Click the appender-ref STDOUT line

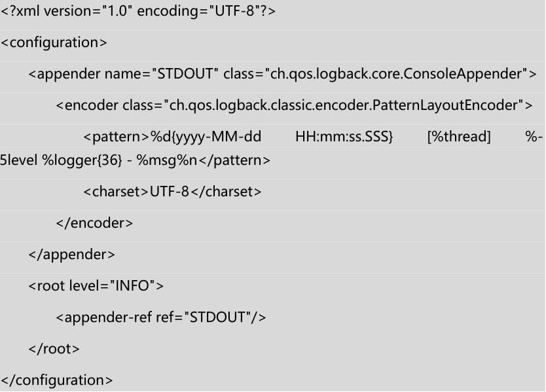161,317
